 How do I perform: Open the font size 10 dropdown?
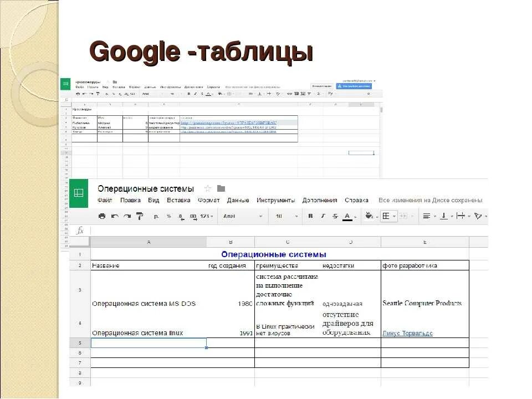[287, 216]
